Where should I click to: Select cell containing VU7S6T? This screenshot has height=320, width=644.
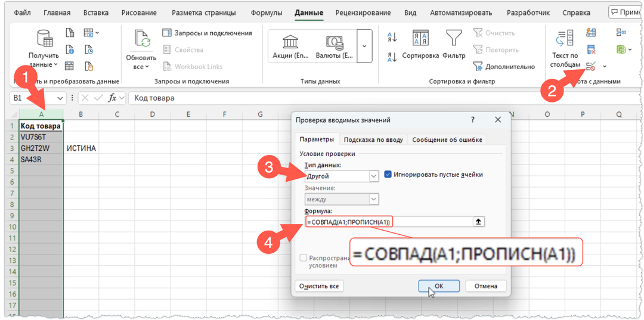(41, 137)
